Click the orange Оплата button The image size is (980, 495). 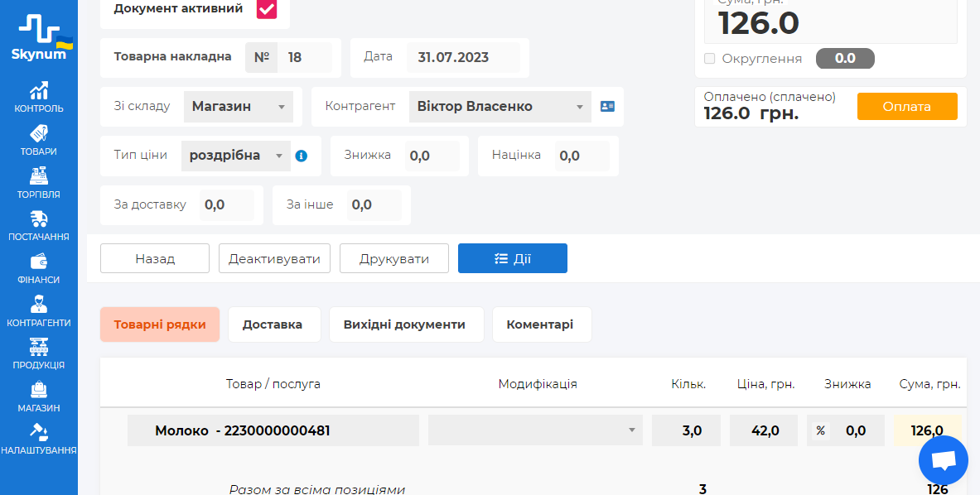(x=906, y=107)
